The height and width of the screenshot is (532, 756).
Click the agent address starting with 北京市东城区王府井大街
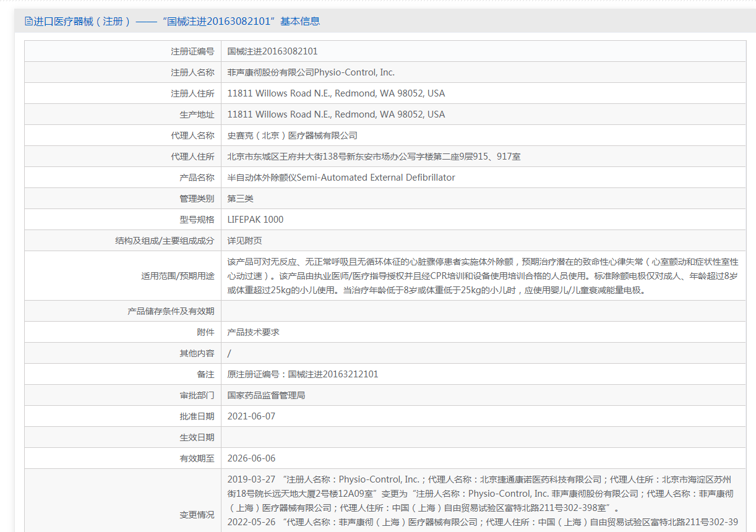tap(374, 157)
